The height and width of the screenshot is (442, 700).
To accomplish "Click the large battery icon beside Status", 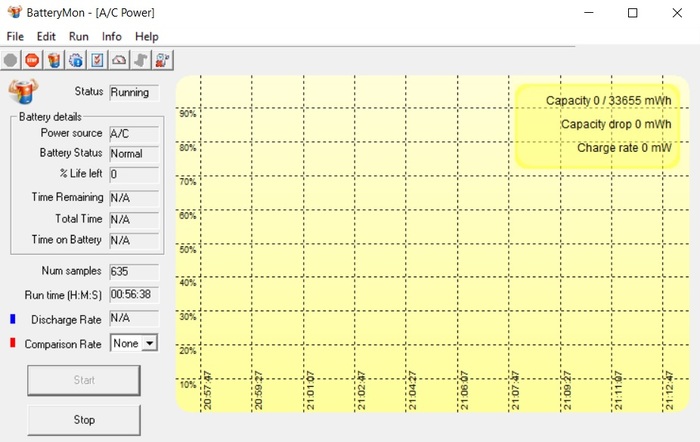I will [21, 92].
